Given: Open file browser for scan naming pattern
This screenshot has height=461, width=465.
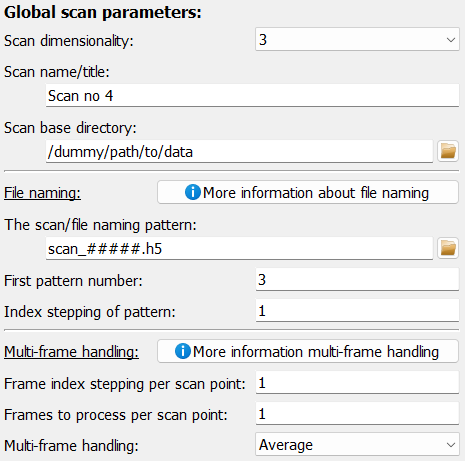Looking at the screenshot, I should [448, 248].
